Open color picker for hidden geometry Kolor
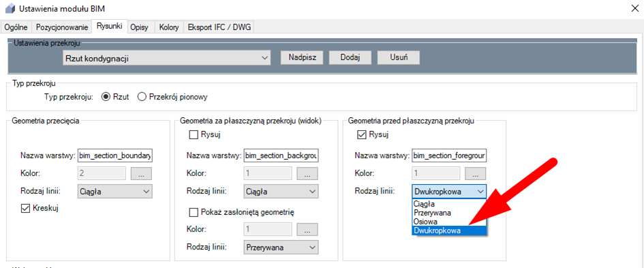This screenshot has height=268, width=644. (x=308, y=229)
